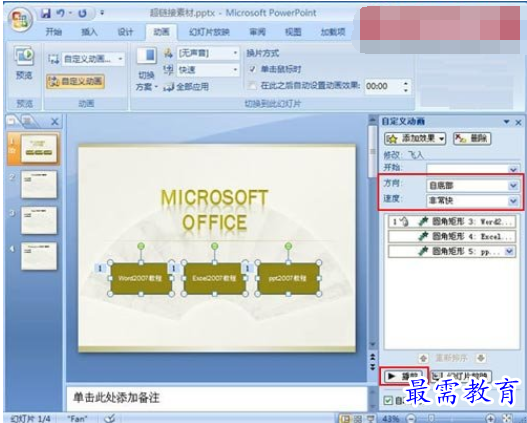The image size is (527, 423).
Task: Switch to the 审阅 ribbon tab
Action: 257,32
